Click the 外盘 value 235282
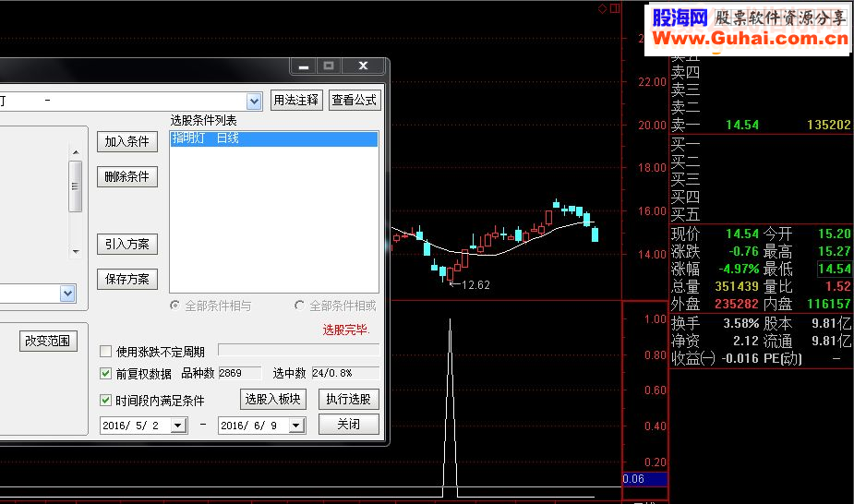 point(737,304)
